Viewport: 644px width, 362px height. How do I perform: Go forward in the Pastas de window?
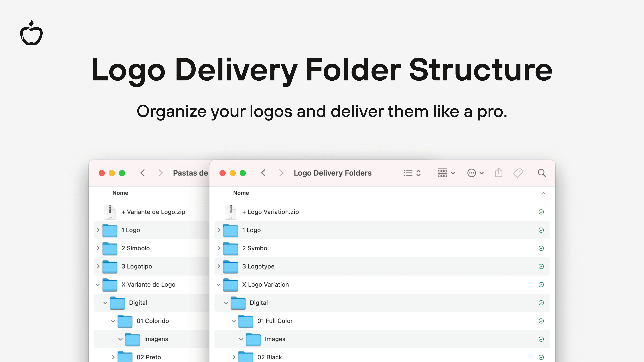[160, 173]
